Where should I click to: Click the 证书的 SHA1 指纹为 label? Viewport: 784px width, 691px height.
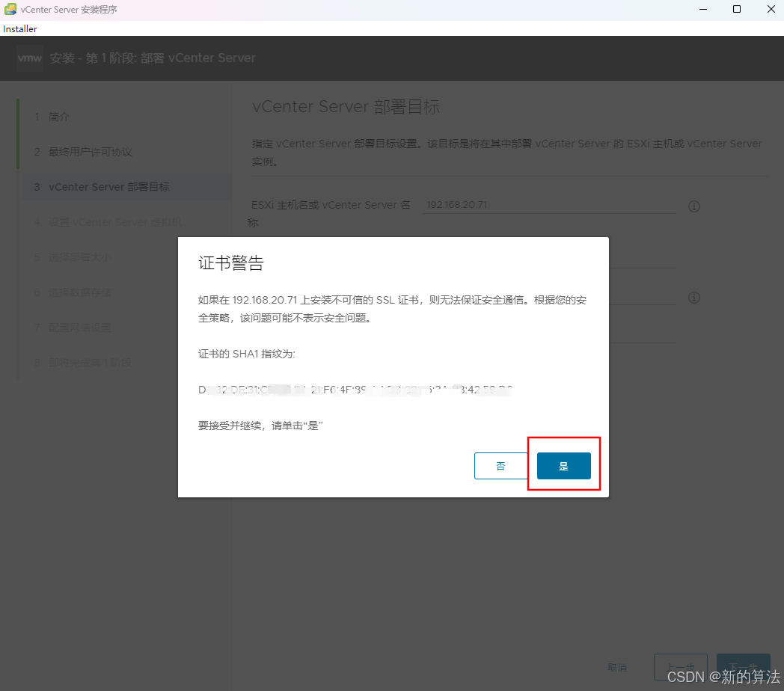click(247, 354)
